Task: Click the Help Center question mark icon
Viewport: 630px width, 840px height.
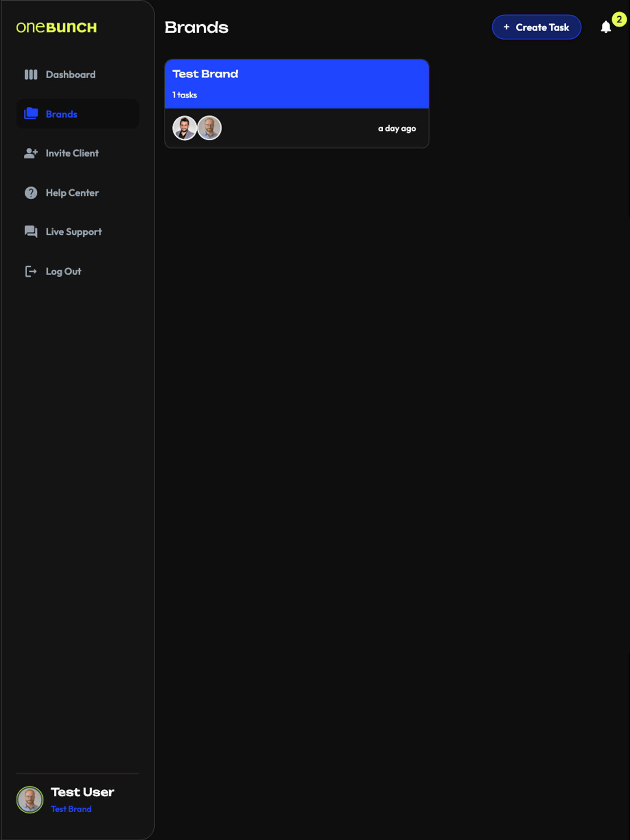Action: 31,193
